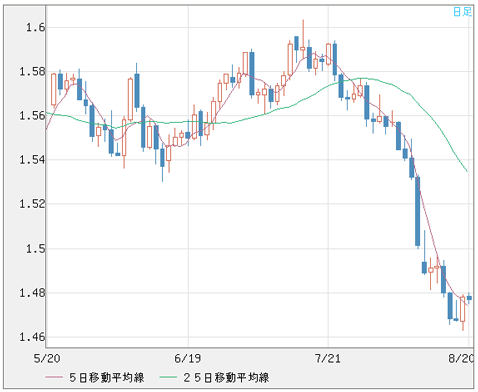Click the 1.54 y-axis label
This screenshot has height=392, width=478.
tap(32, 160)
